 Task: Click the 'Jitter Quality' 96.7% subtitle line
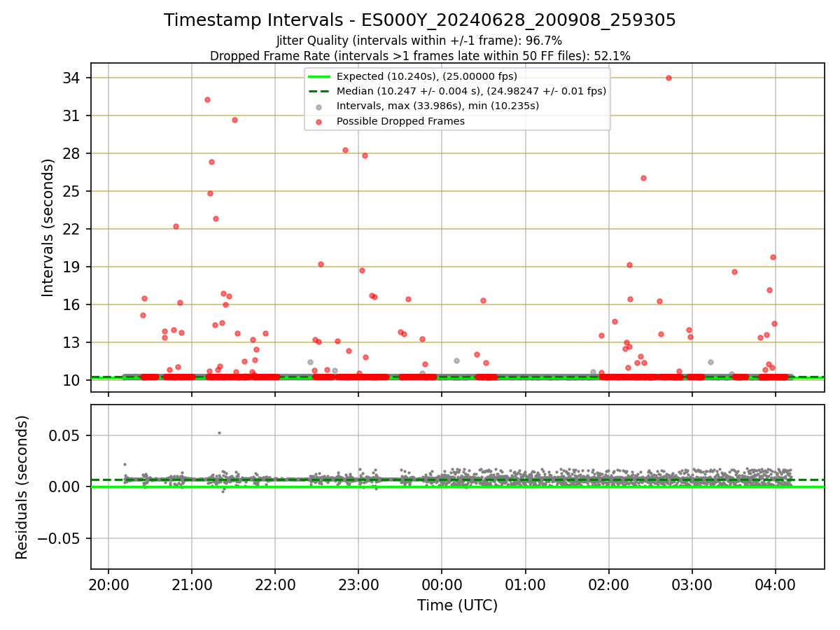pyautogui.click(x=419, y=41)
